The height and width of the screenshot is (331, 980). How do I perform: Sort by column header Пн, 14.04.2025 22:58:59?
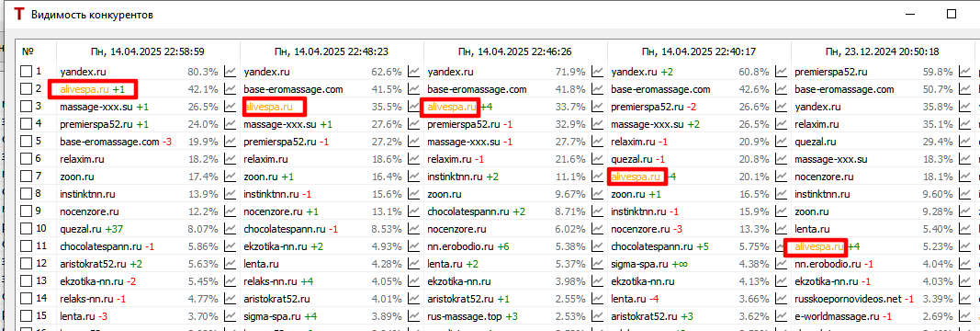point(148,51)
